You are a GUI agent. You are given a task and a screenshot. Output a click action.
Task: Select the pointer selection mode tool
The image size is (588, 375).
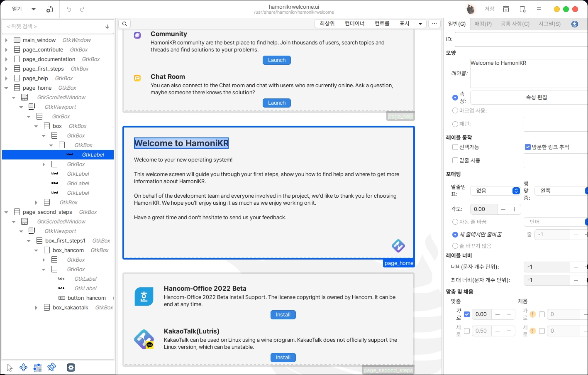[10, 368]
